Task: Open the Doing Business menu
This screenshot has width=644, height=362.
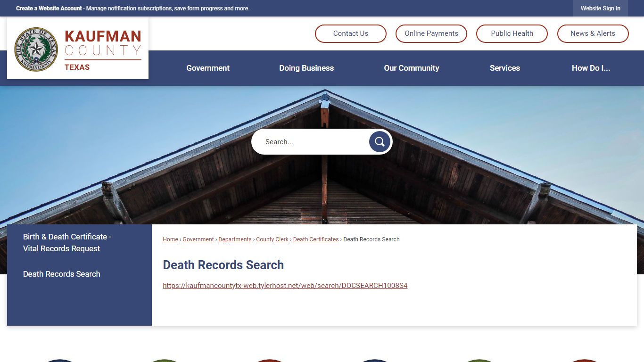Action: point(306,68)
